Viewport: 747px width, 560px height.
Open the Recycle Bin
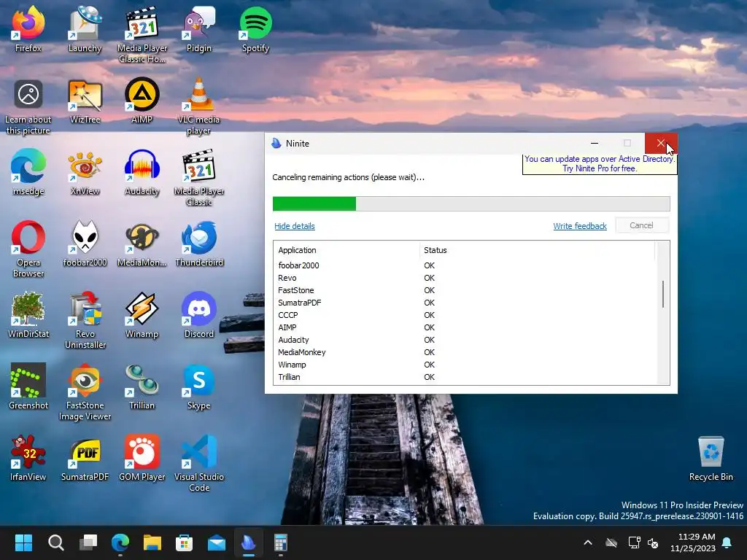(x=711, y=458)
